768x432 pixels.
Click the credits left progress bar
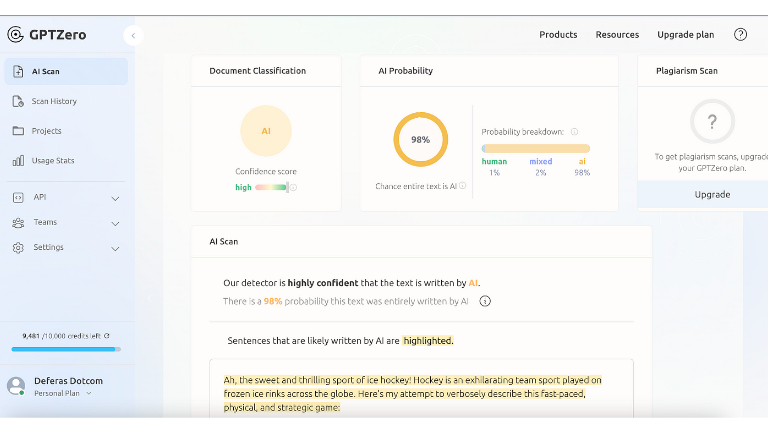pos(66,349)
